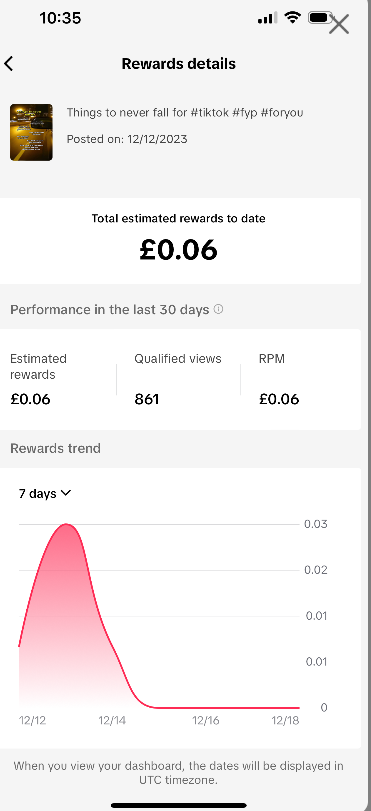Tap the Rewards details page title

(x=179, y=64)
